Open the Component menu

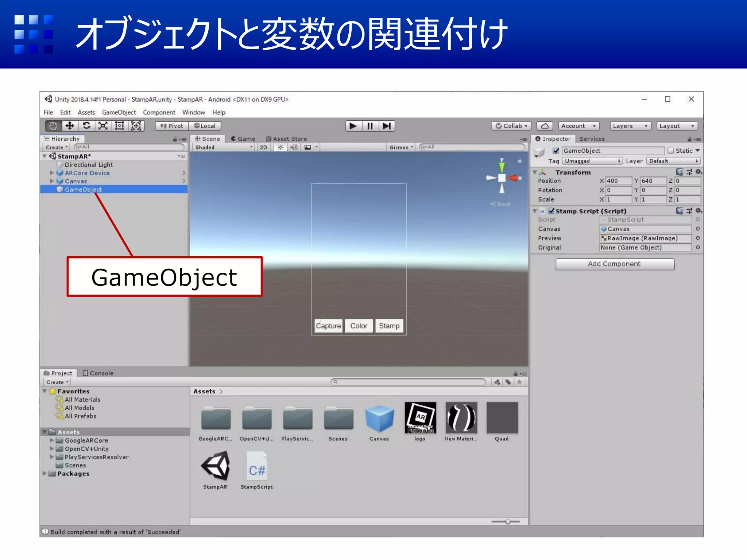pyautogui.click(x=159, y=112)
